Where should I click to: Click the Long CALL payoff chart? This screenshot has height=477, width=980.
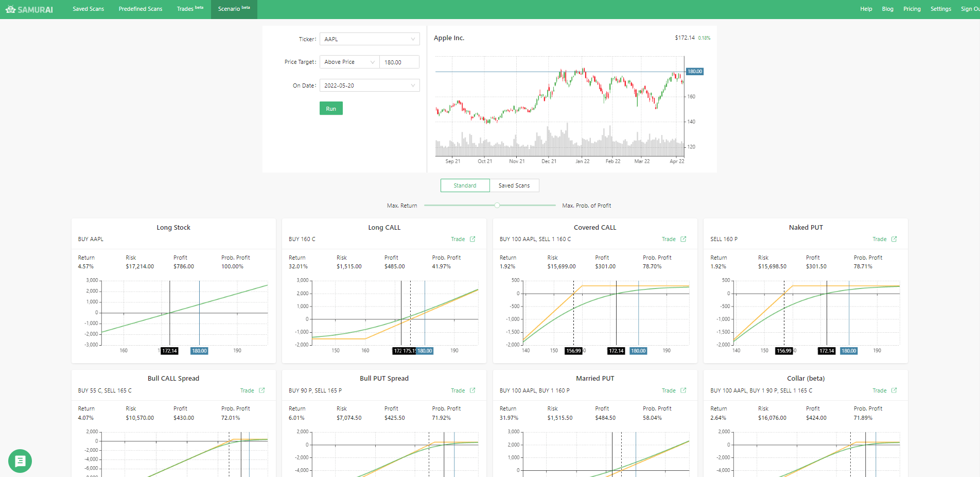tap(395, 313)
